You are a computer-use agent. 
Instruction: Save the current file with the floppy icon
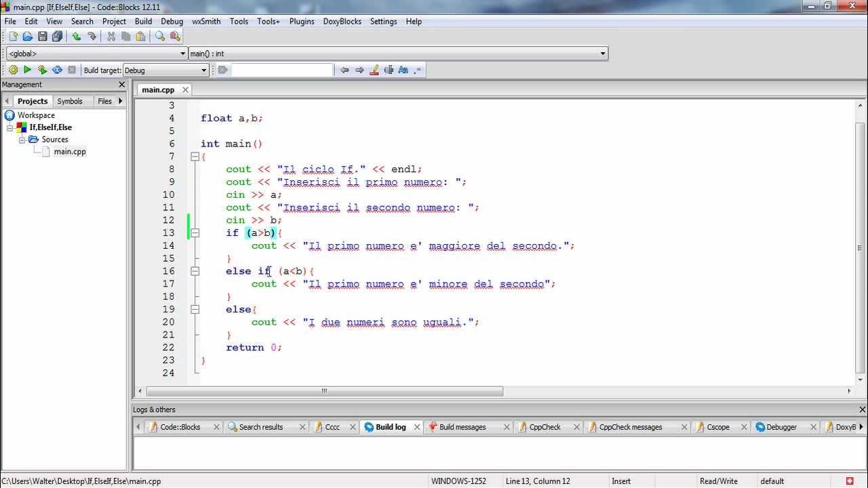43,37
